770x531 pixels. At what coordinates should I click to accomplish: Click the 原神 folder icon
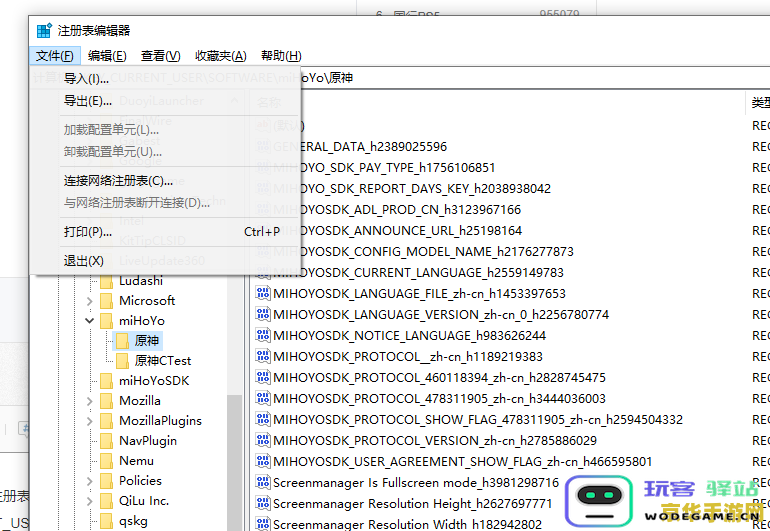pos(122,340)
